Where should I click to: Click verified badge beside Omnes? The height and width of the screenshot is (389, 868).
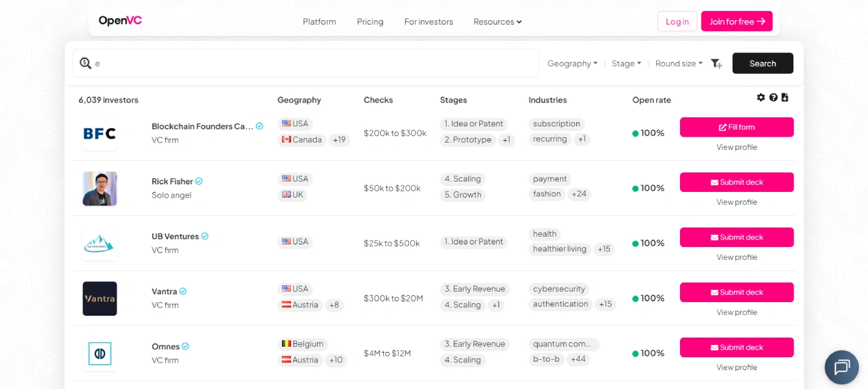[x=185, y=346]
